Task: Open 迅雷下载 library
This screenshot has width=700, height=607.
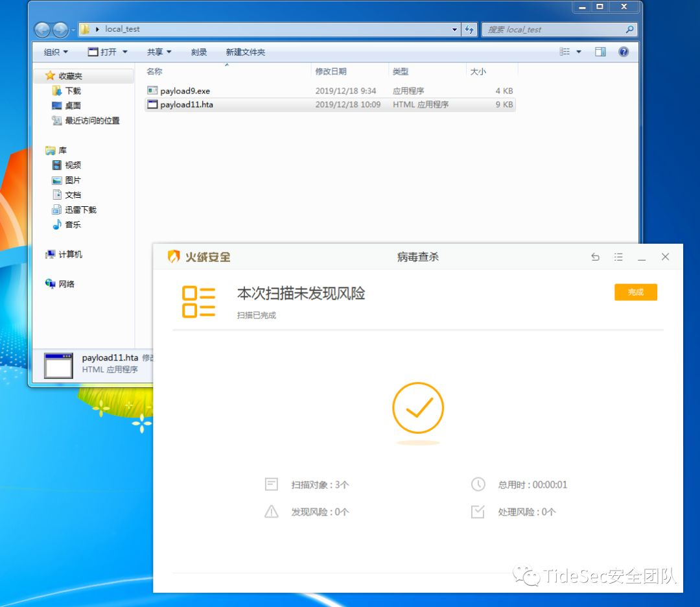Action: (81, 210)
